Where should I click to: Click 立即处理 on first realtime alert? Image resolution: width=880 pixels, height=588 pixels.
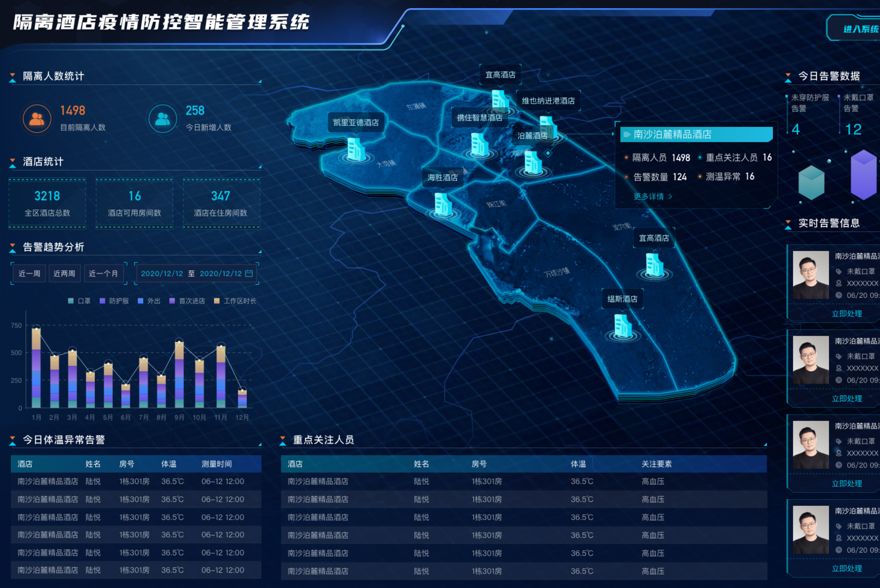point(847,314)
